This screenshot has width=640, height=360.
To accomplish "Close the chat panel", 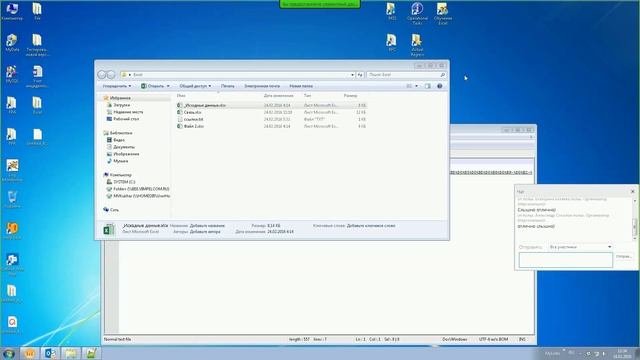I will tap(633, 191).
